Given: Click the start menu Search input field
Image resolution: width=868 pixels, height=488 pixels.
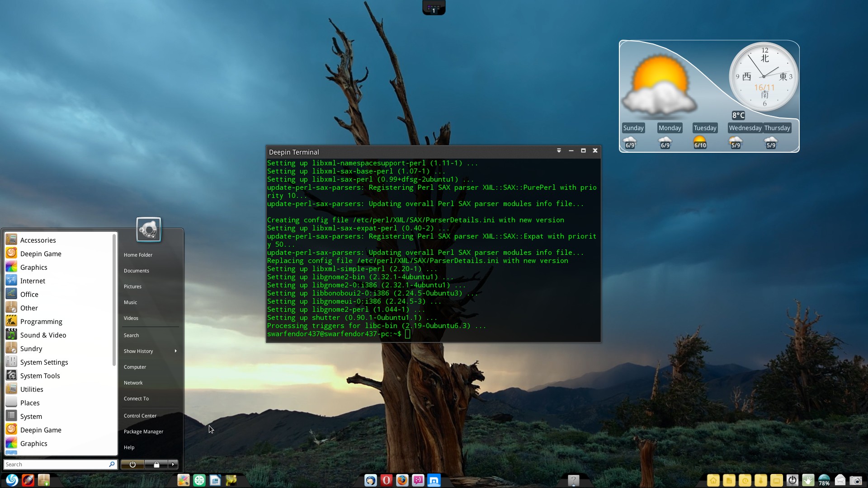Looking at the screenshot, I should (55, 465).
